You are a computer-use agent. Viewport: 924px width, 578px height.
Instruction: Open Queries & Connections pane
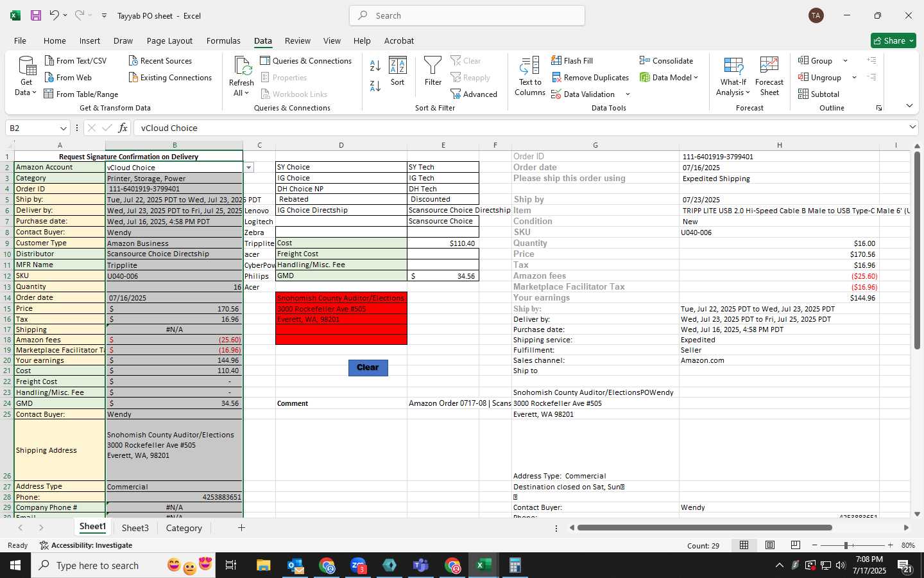(306, 60)
